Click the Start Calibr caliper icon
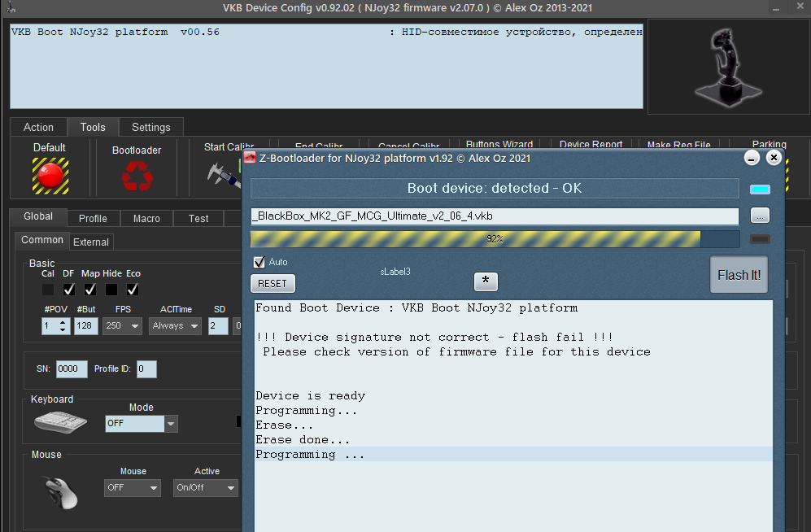Screen dimensions: 811x532 click(221, 175)
